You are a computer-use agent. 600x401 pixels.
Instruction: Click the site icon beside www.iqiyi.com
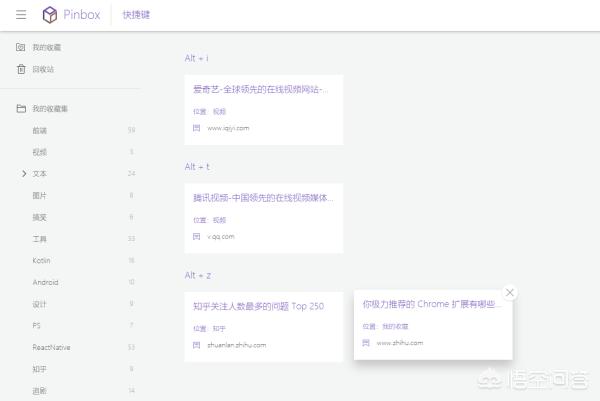pos(197,128)
